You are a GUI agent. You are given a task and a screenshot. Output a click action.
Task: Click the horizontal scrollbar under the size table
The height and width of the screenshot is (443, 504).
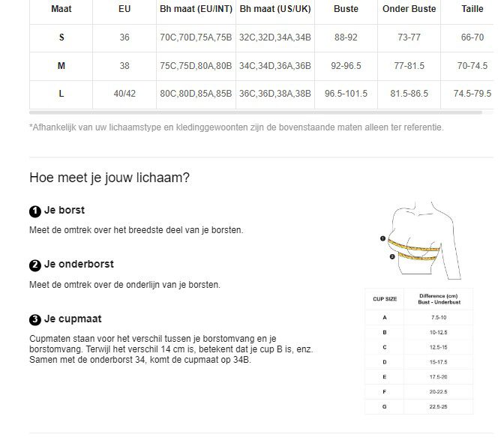(256, 112)
